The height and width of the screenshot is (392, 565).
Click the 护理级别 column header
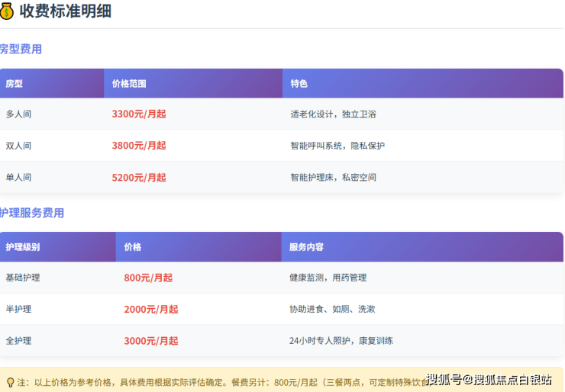point(23,248)
